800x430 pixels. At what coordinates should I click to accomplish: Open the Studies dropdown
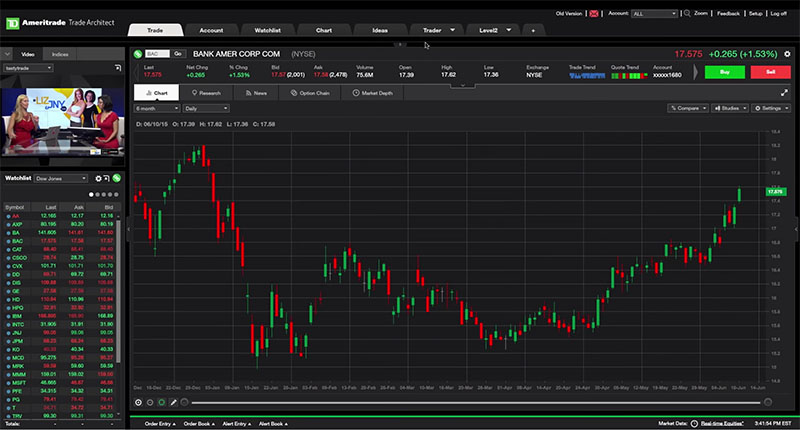(730, 108)
